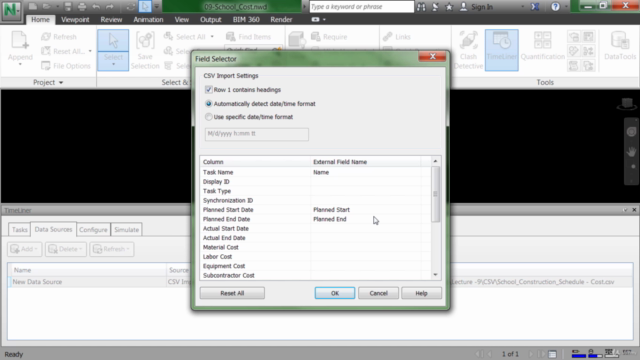Image resolution: width=640 pixels, height=360 pixels.
Task: Open the Review ribbon tab
Action: [111, 20]
